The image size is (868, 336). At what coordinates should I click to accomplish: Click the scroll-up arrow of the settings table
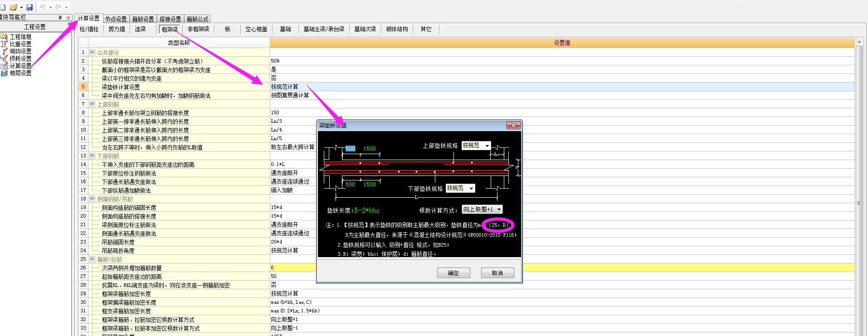click(859, 42)
